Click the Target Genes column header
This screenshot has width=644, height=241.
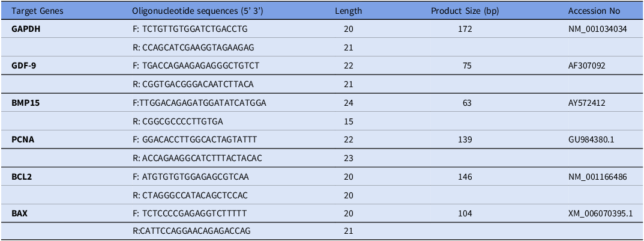click(34, 11)
